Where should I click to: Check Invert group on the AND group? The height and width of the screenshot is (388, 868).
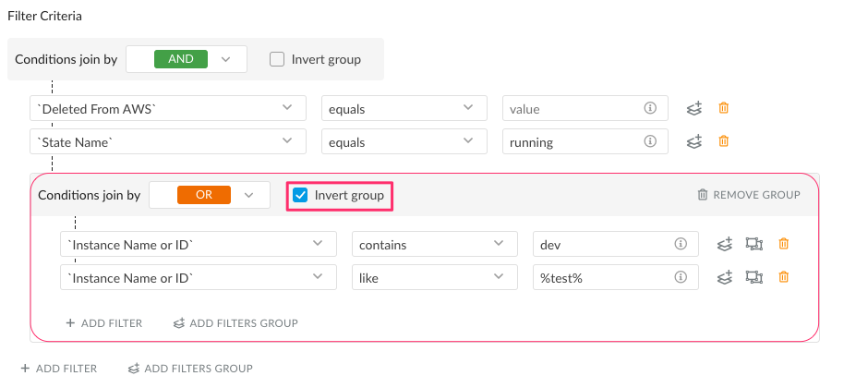[277, 59]
